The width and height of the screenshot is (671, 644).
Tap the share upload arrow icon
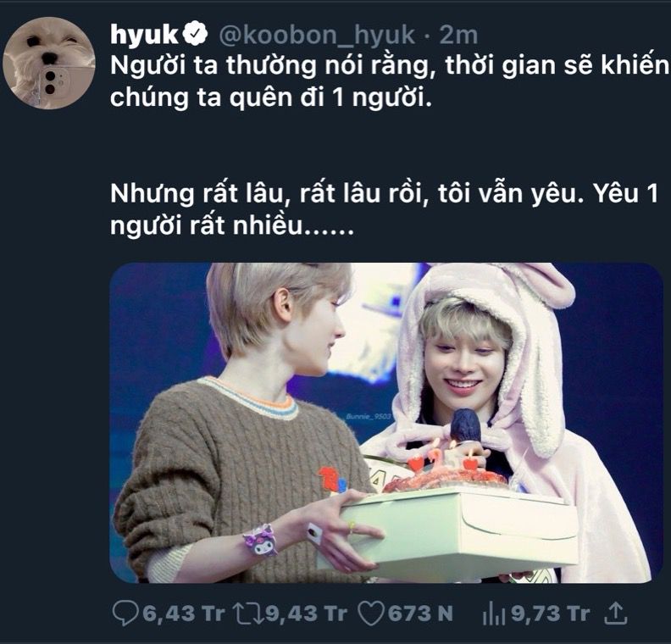pyautogui.click(x=615, y=613)
